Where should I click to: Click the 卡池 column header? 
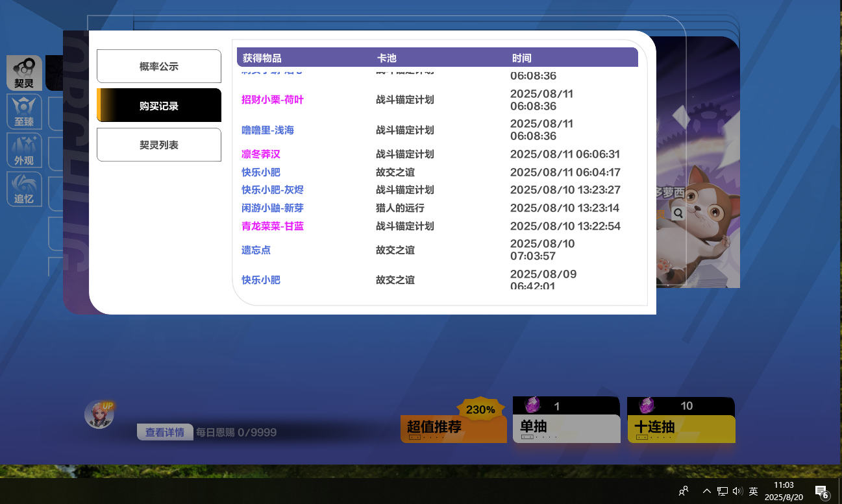387,58
